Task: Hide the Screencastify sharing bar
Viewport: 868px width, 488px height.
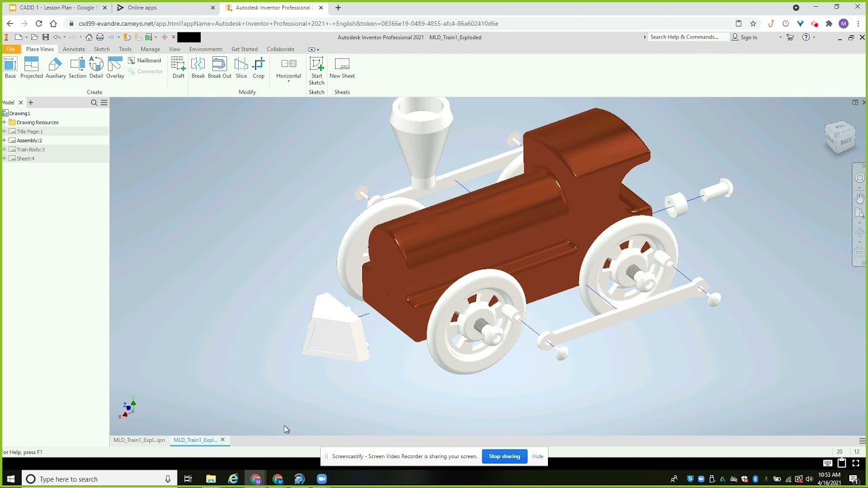Action: (x=538, y=456)
